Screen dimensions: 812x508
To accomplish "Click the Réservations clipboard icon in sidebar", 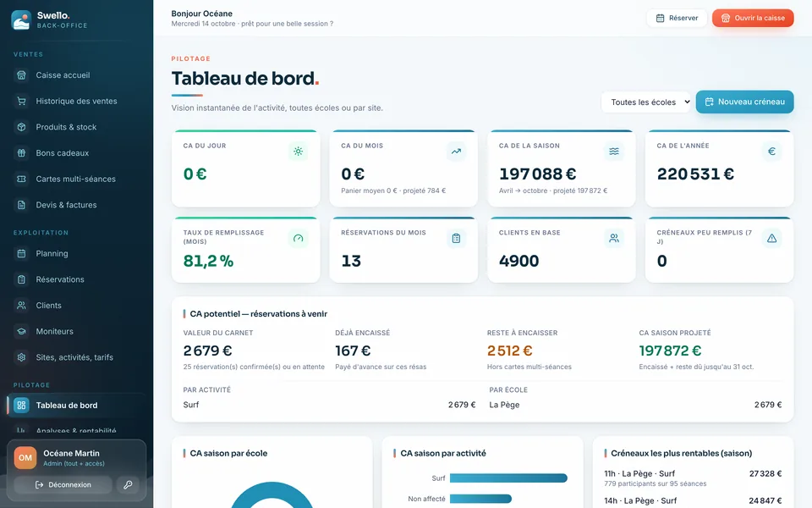I will [21, 279].
